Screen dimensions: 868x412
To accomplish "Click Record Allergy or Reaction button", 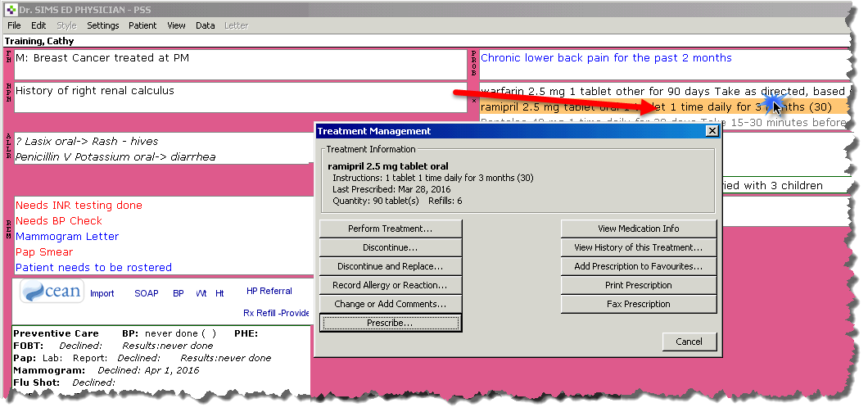I will pos(391,286).
